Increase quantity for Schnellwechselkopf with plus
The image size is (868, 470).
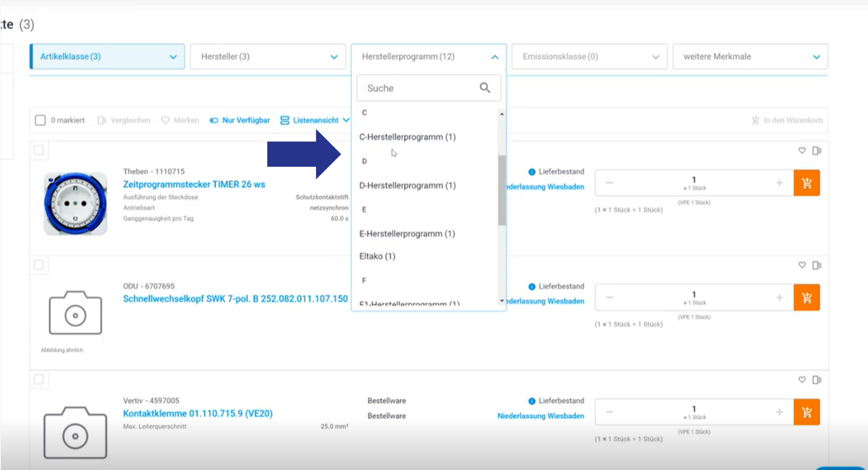click(779, 297)
